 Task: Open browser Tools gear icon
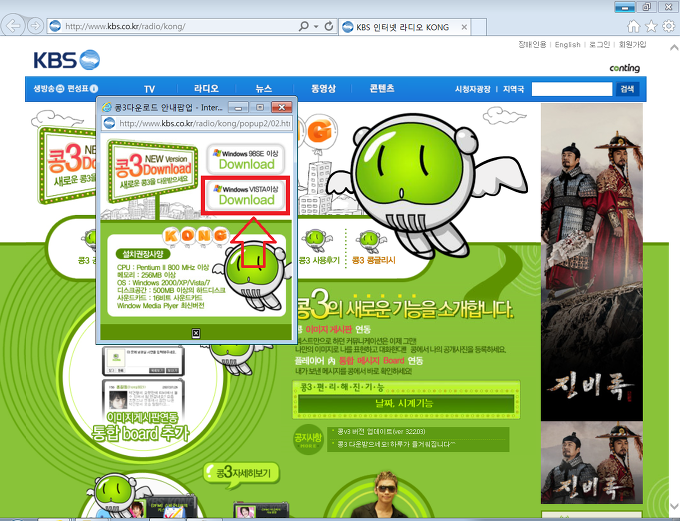point(669,26)
